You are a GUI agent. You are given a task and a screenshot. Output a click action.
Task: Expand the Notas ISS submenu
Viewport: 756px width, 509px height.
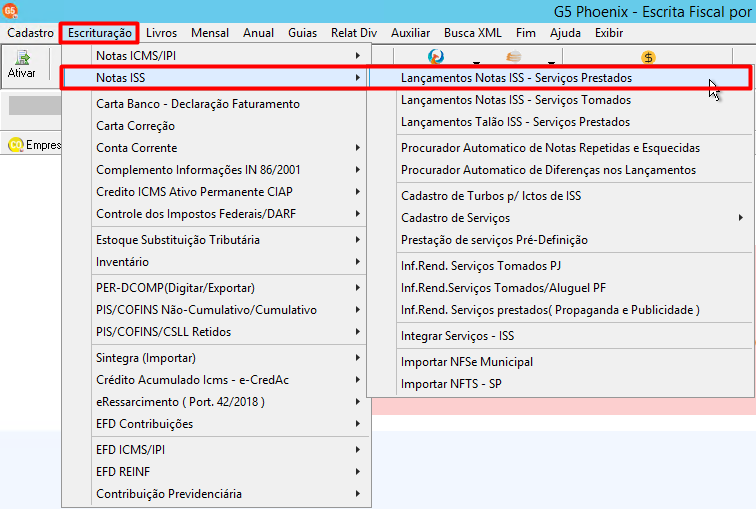click(x=215, y=78)
